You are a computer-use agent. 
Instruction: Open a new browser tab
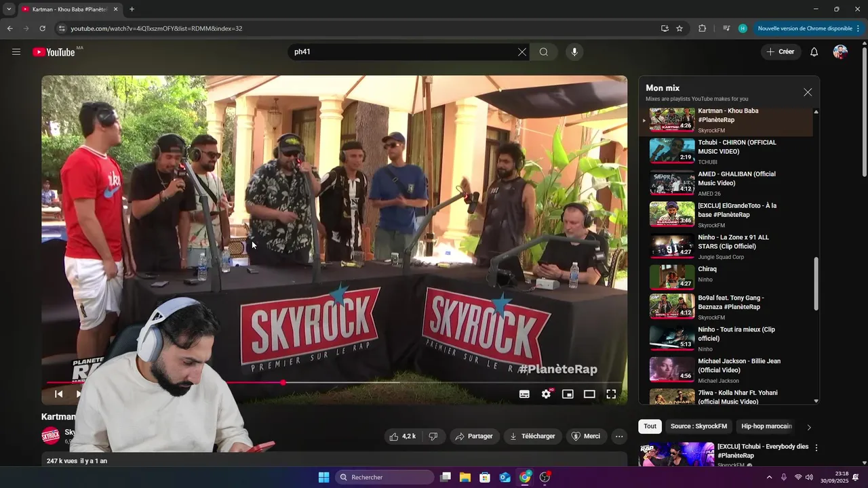click(132, 9)
